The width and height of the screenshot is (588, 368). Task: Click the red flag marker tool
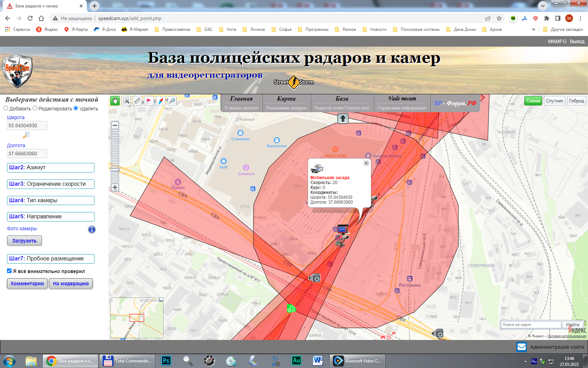click(x=149, y=101)
